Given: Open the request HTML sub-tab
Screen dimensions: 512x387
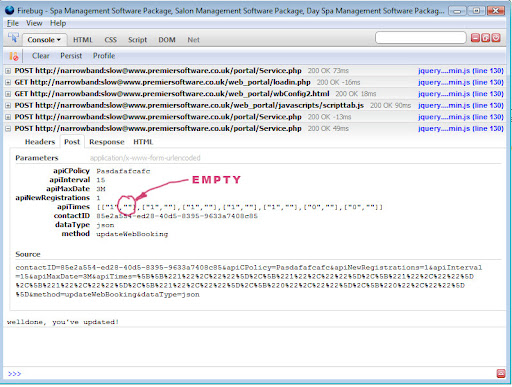Looking at the screenshot, I should pyautogui.click(x=143, y=142).
